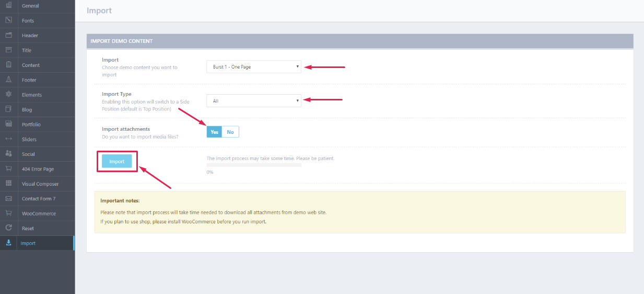
Task: Open the 404 Error Page settings
Action: click(x=38, y=169)
